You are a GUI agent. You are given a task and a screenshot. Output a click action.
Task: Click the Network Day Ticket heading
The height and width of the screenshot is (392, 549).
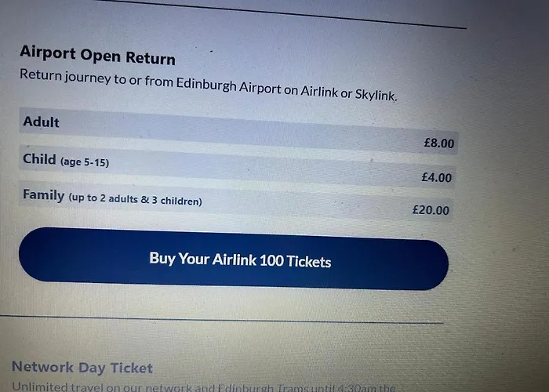tap(82, 367)
